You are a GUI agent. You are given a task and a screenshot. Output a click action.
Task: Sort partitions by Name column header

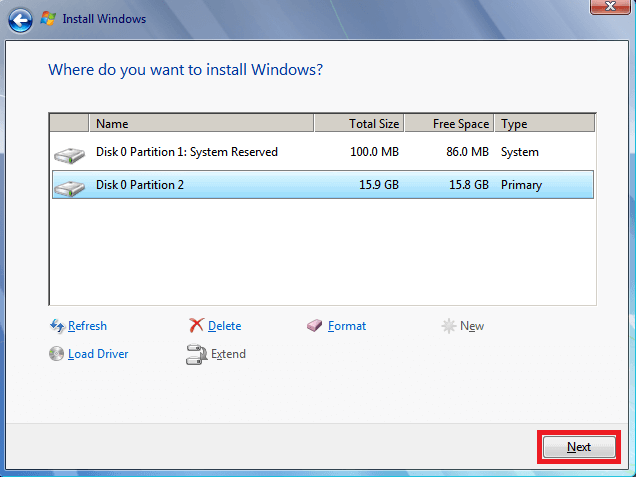pos(200,124)
